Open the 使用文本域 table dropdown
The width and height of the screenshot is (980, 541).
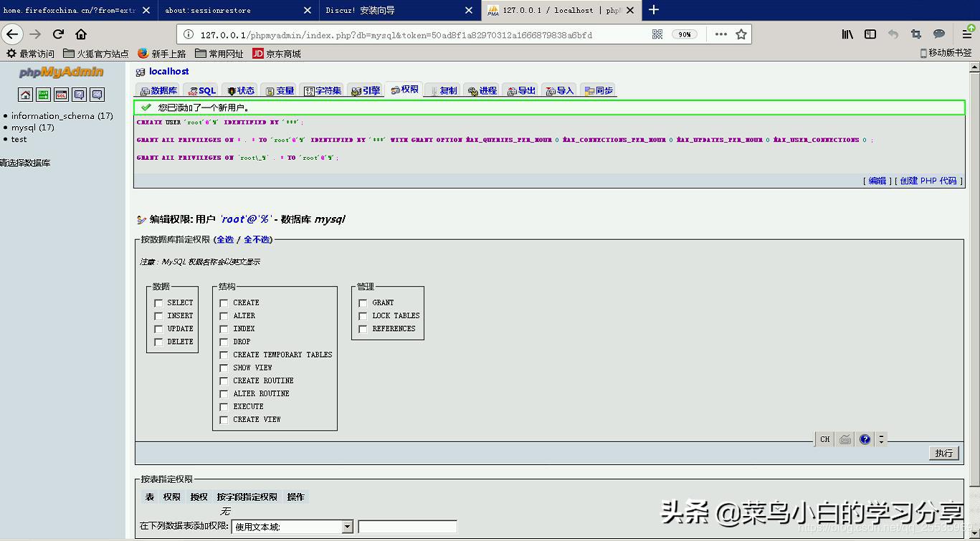[292, 527]
